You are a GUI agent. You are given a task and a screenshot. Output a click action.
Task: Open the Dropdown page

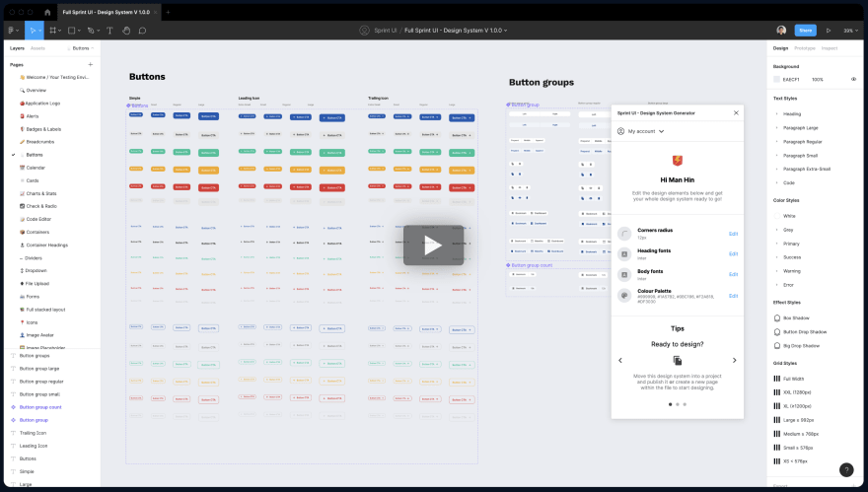pyautogui.click(x=36, y=270)
